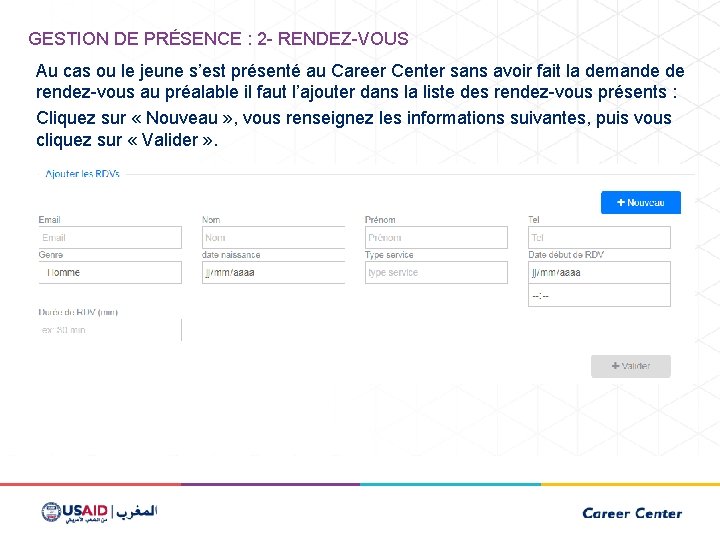This screenshot has width=720, height=540.
Task: Open the date naissance date picker
Action: coord(273,272)
